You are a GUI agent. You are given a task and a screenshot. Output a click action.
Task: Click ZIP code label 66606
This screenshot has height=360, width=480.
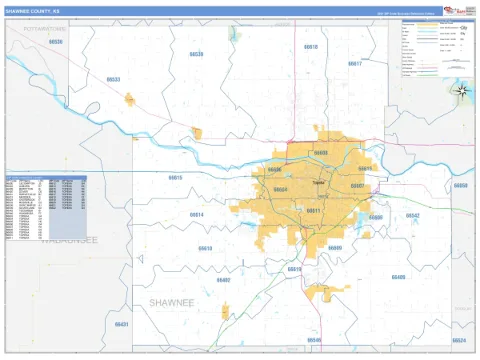point(275,170)
